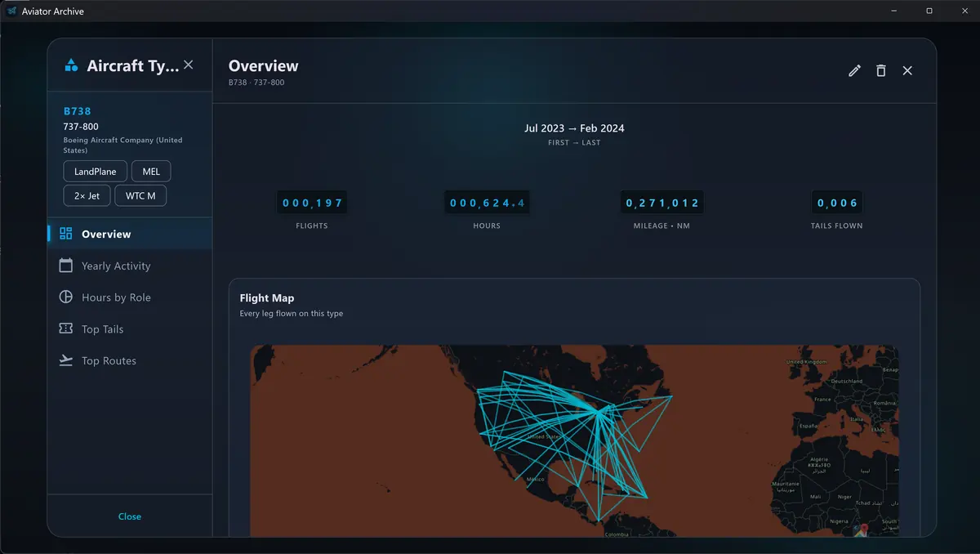Click the Hours by Role pie icon
This screenshot has height=554, width=980.
pyautogui.click(x=66, y=297)
